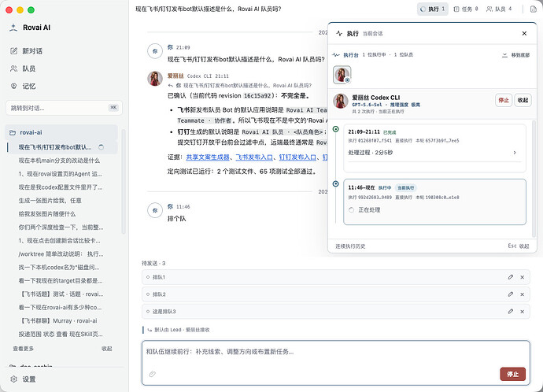Screen dimensions: 543x392
Task: Open conversation 生成一张图片给我，任意
Action: click(x=50, y=201)
